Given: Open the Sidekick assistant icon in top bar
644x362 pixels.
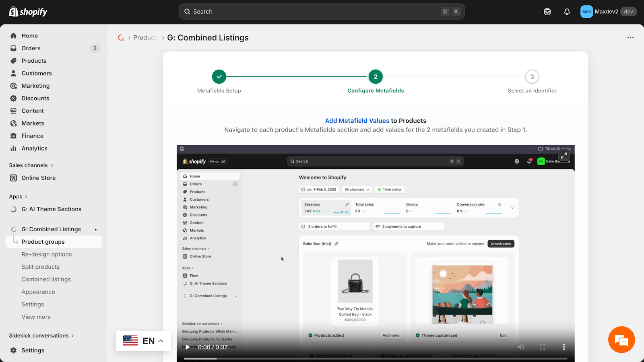Looking at the screenshot, I should point(547,12).
